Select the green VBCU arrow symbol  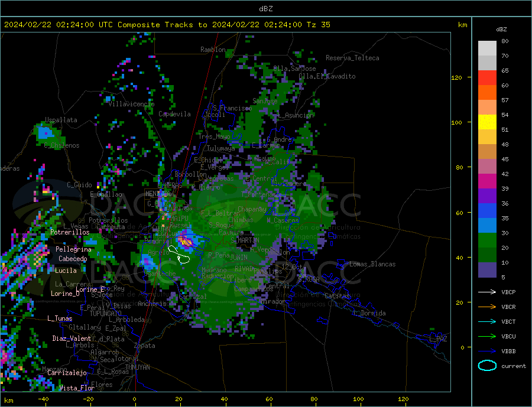coord(487,337)
